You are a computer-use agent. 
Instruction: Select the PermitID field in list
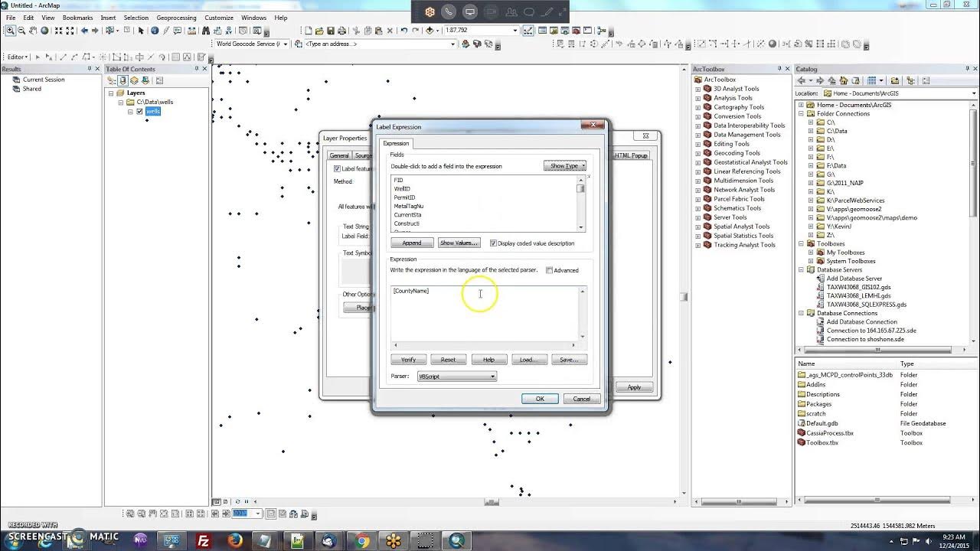coord(404,197)
